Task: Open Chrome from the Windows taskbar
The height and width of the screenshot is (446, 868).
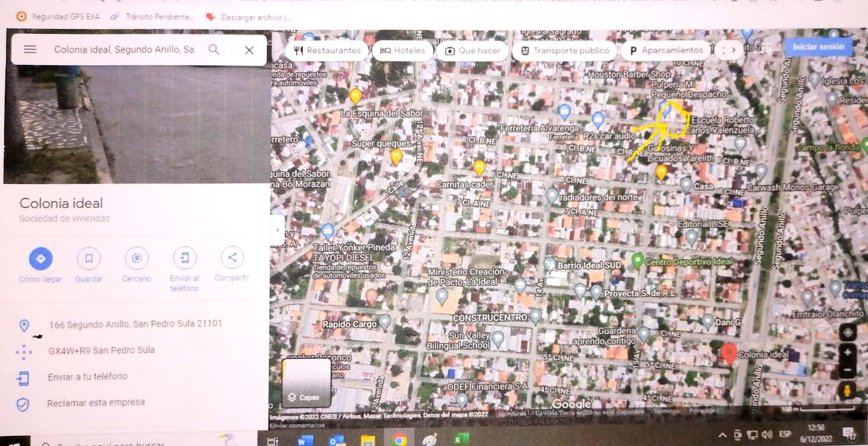Action: [399, 440]
